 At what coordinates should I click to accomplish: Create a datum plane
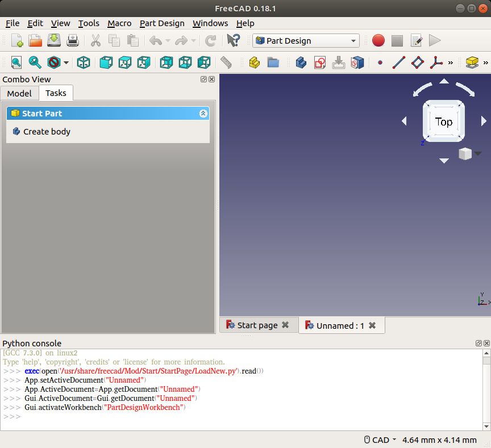tap(418, 62)
